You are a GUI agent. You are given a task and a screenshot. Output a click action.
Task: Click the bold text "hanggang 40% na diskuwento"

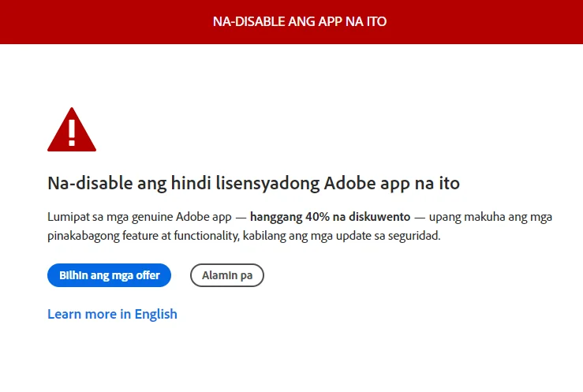pyautogui.click(x=331, y=217)
